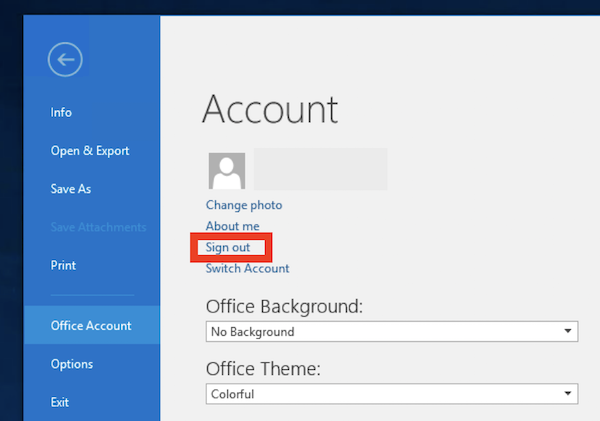
Task: Open the Office Theme combo box
Action: pyautogui.click(x=380, y=394)
